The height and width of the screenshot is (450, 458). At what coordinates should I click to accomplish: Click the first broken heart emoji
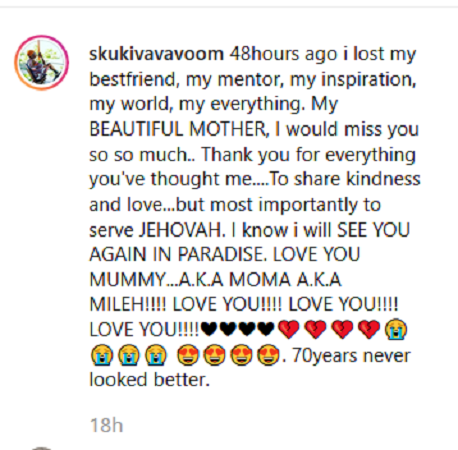click(x=289, y=329)
